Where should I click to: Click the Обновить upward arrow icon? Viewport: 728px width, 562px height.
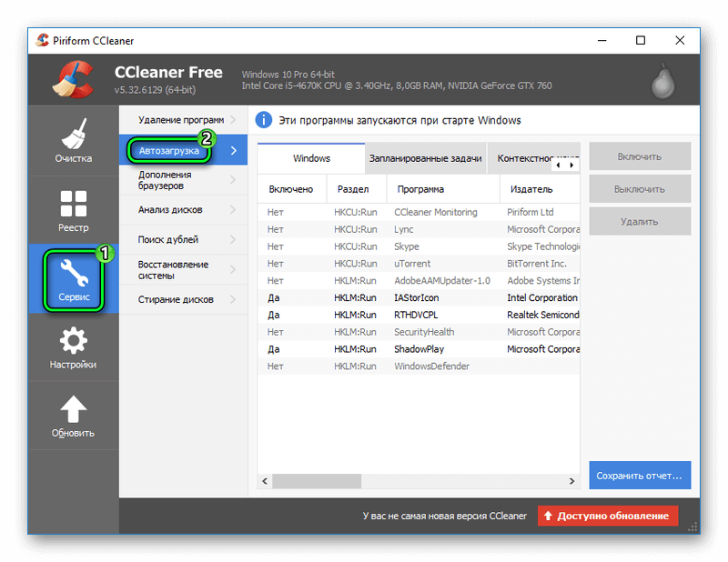[73, 409]
